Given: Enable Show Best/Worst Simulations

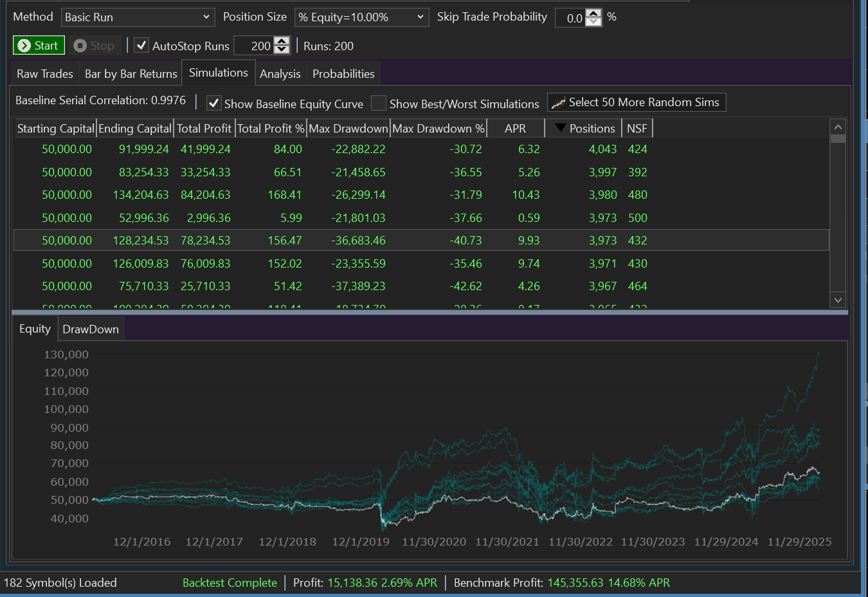Looking at the screenshot, I should pyautogui.click(x=379, y=104).
